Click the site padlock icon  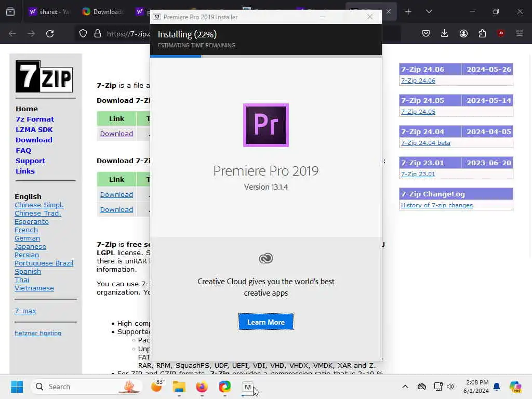click(98, 34)
